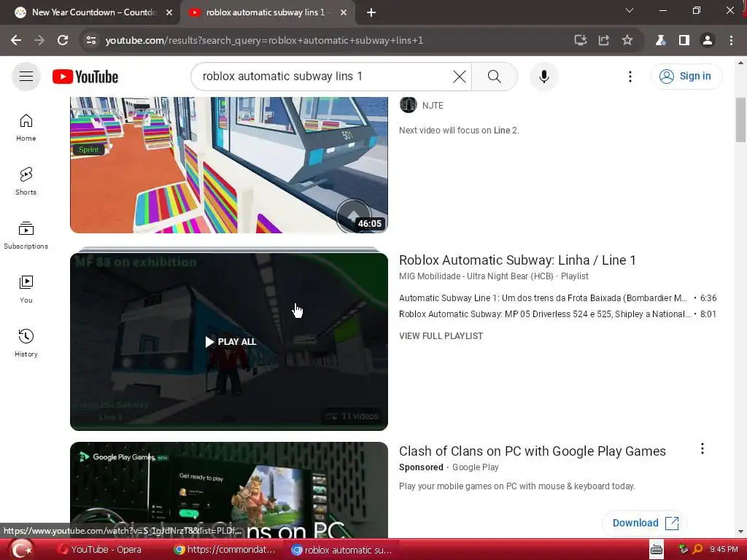Open Subscriptions in sidebar
747x560 pixels.
click(26, 236)
